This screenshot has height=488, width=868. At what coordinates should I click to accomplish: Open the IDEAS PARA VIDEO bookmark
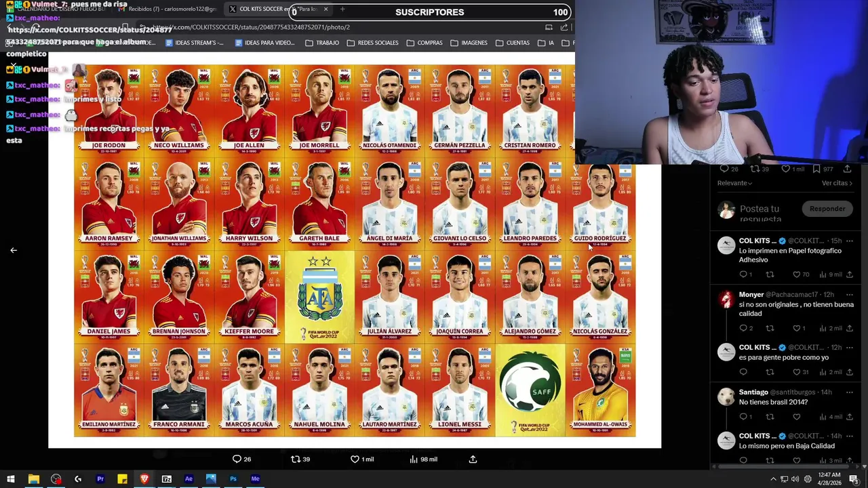[x=264, y=43]
